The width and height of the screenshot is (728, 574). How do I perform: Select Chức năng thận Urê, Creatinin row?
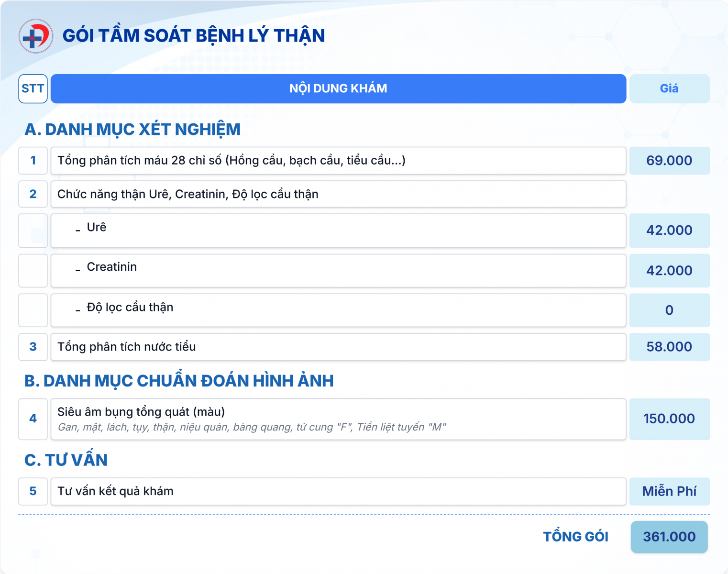click(338, 194)
